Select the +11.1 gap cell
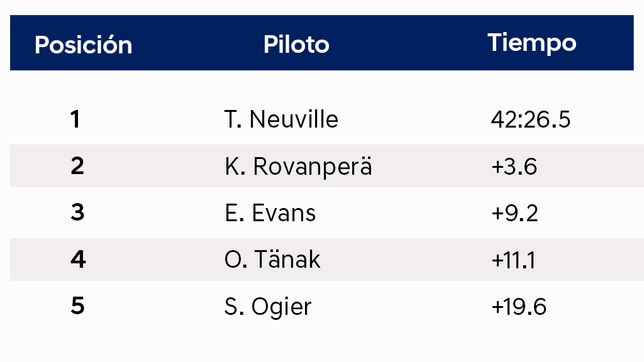This screenshot has height=362, width=644. [513, 260]
